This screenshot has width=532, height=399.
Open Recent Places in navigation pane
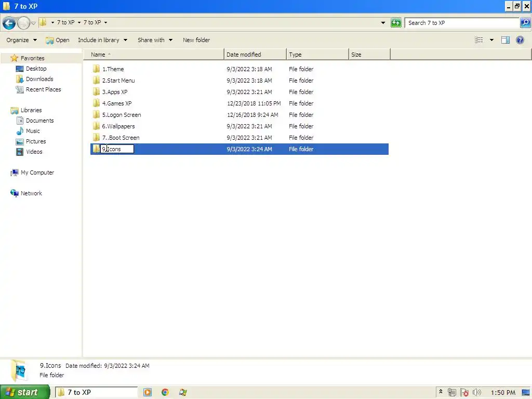coord(44,89)
